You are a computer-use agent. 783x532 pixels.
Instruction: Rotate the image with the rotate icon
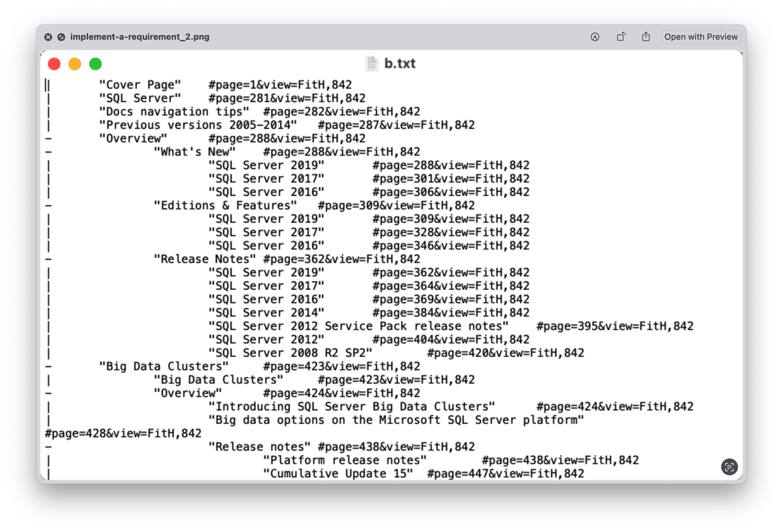(621, 36)
